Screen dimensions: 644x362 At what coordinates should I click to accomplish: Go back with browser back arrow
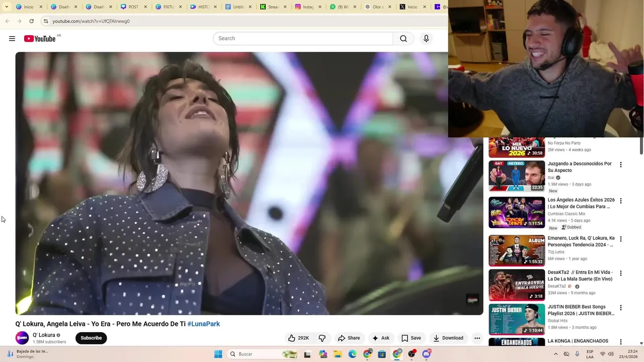[8, 21]
